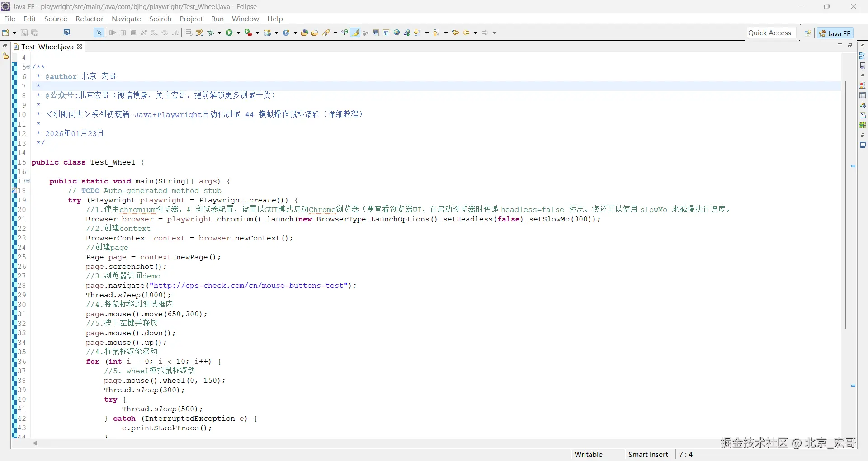Viewport: 868px width, 461px height.
Task: Click the New Servlet wizard icon
Action: click(286, 33)
